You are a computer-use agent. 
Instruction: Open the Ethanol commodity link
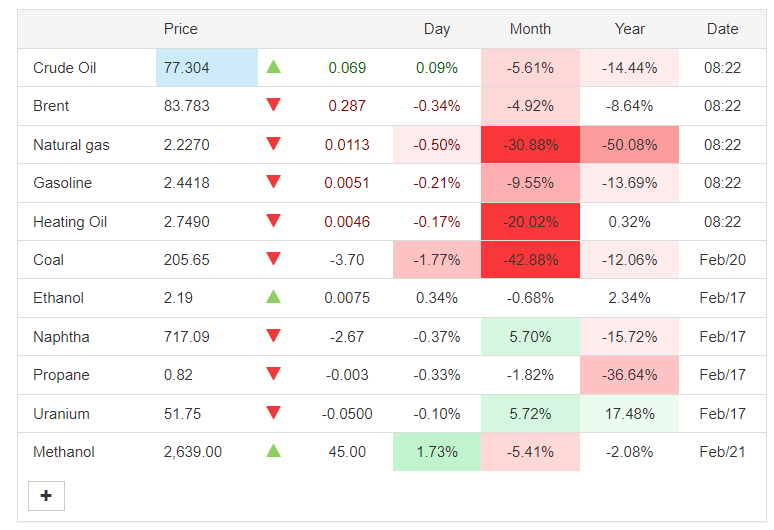click(x=58, y=298)
